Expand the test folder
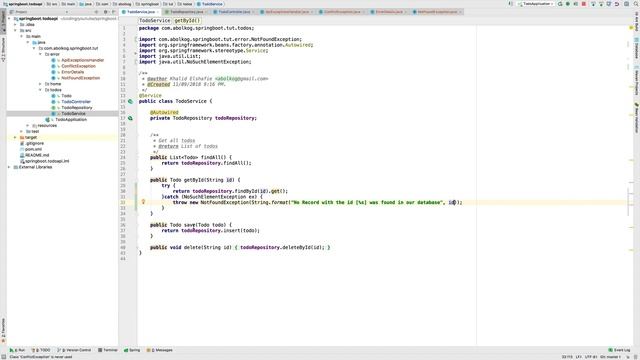This screenshot has width=640, height=360. pyautogui.click(x=22, y=131)
